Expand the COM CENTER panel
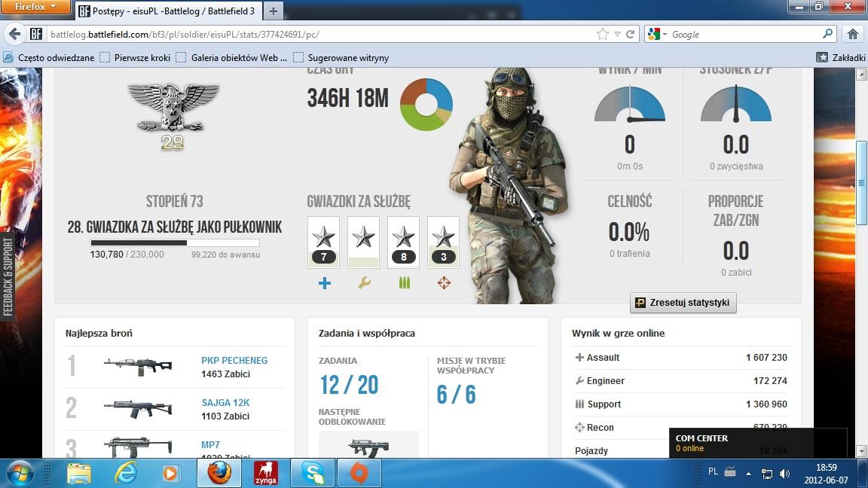The image size is (868, 488). 758,443
